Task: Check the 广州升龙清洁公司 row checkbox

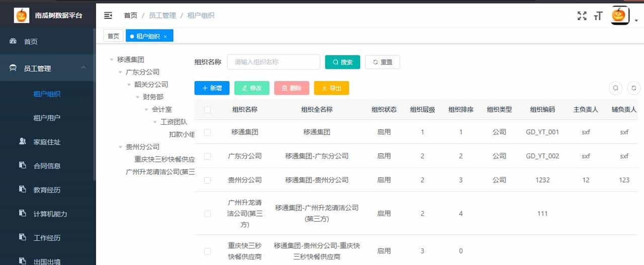Action: [207, 214]
